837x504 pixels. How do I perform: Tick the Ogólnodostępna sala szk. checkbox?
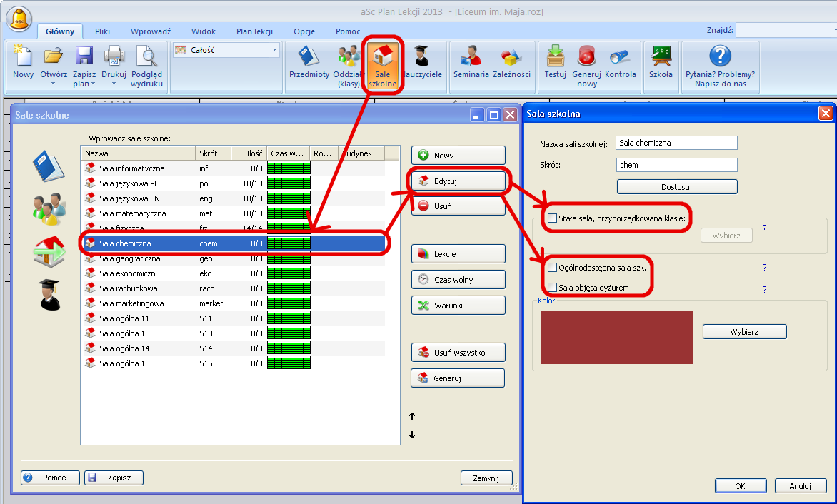pos(552,268)
